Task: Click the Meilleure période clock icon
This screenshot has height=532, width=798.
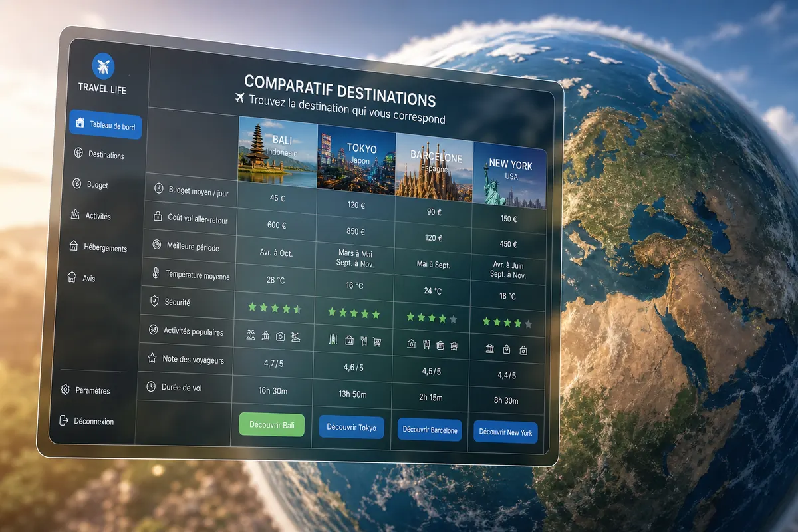Action: 156,244
